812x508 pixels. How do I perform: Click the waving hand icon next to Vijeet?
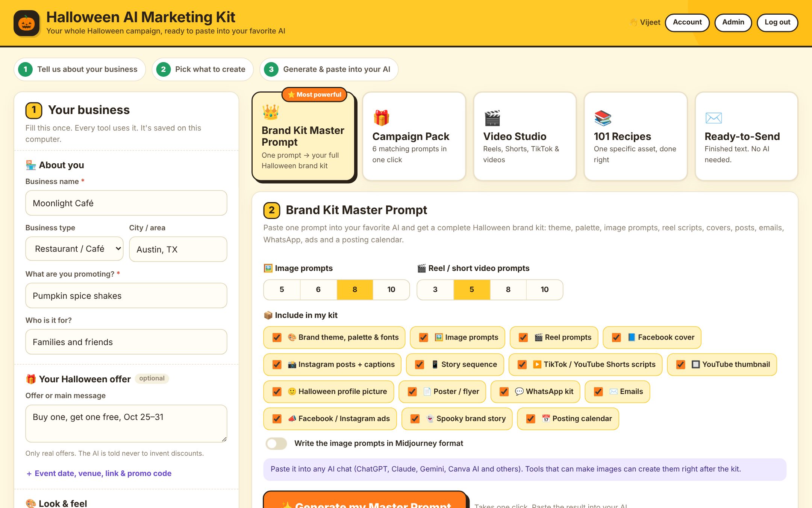click(633, 22)
